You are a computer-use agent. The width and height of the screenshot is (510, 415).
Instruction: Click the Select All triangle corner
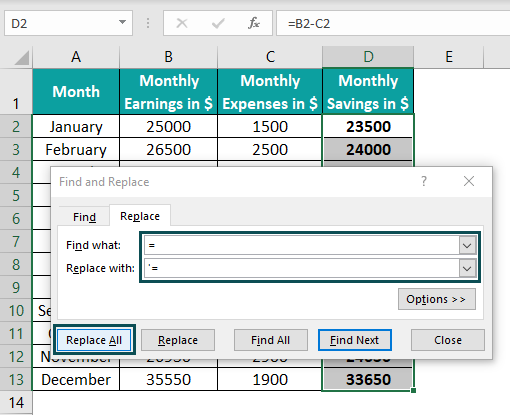point(22,58)
